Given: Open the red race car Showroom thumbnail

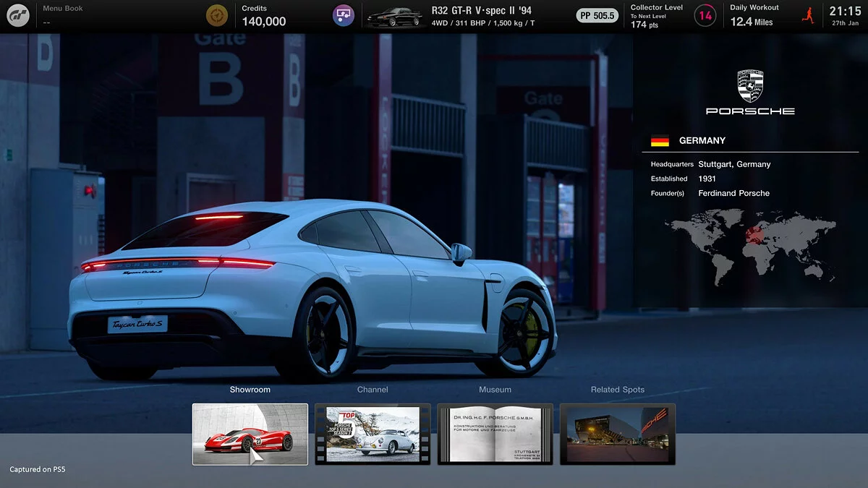Looking at the screenshot, I should coord(250,433).
